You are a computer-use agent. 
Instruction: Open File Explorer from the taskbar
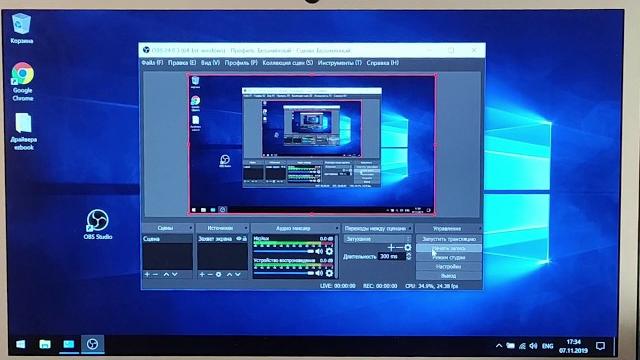click(x=45, y=344)
